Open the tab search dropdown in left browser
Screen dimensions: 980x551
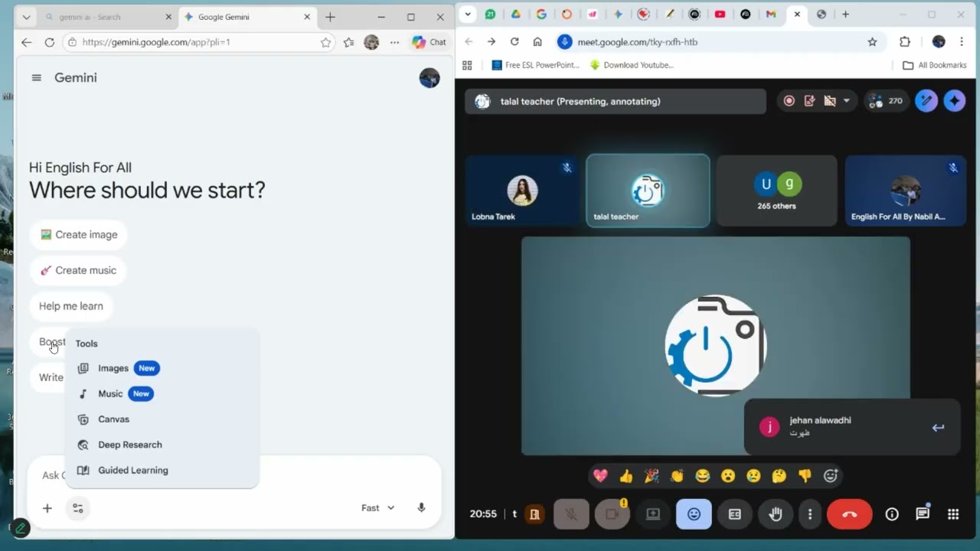click(x=27, y=17)
